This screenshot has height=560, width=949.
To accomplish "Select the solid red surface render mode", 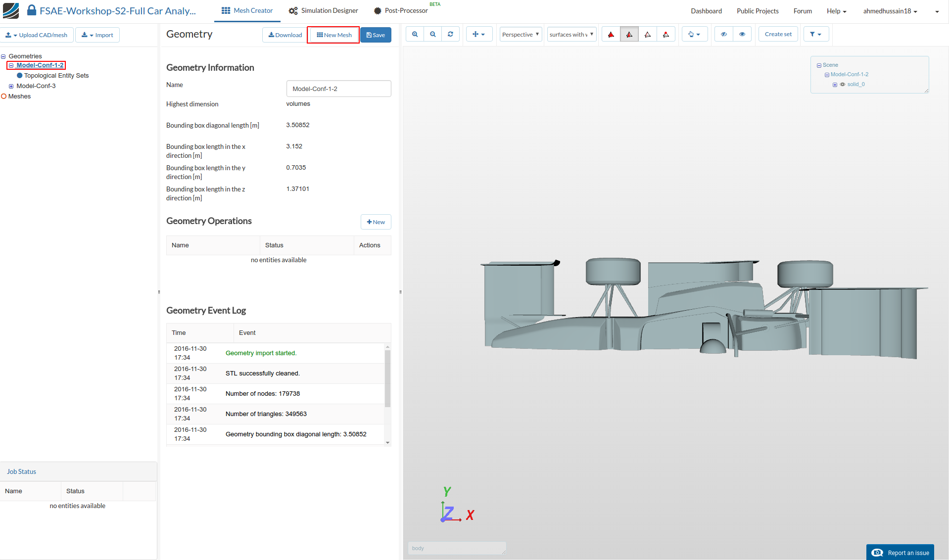I will [611, 34].
